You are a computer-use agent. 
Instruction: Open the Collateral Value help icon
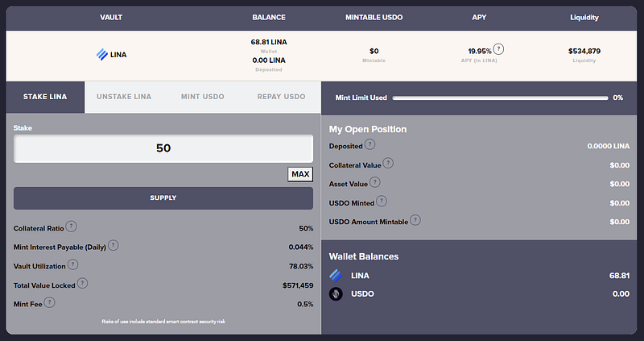[388, 164]
